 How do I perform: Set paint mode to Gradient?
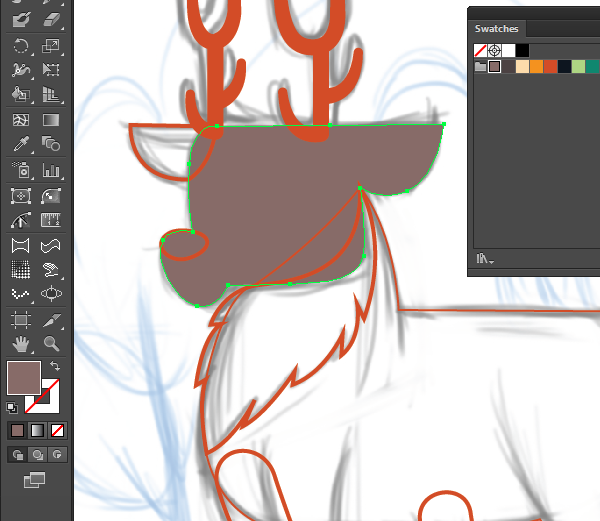37,431
